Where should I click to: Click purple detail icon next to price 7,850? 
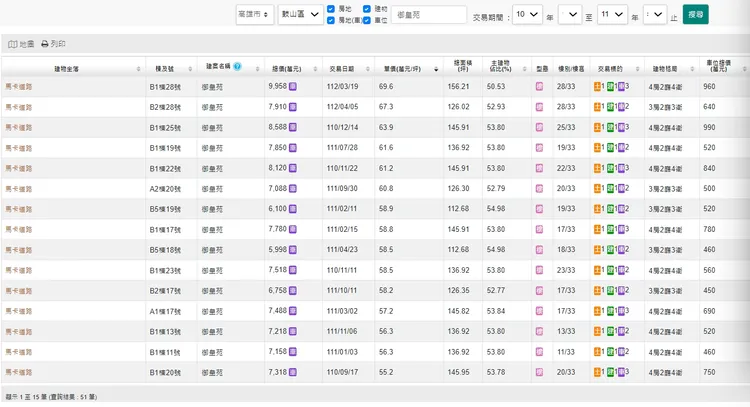[293, 148]
